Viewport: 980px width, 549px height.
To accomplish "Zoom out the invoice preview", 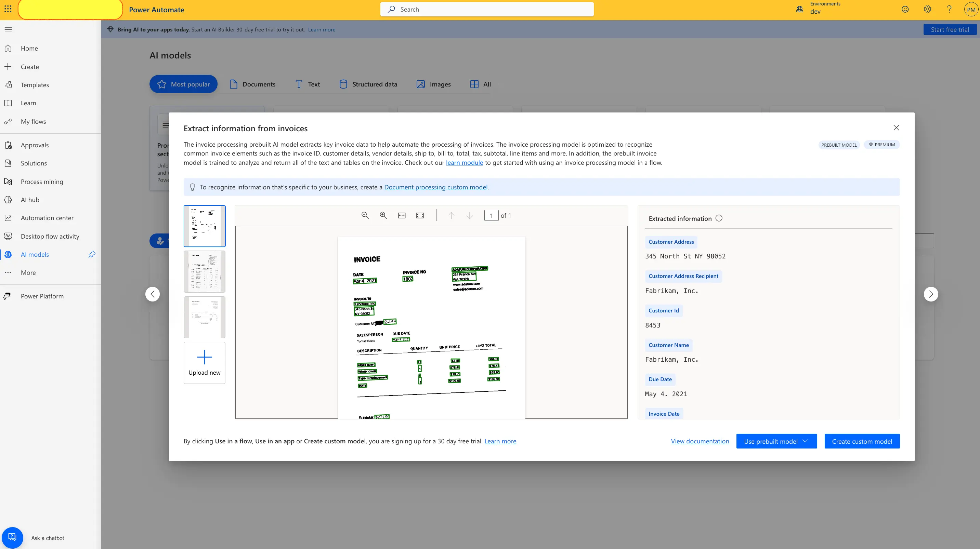I will [x=365, y=215].
